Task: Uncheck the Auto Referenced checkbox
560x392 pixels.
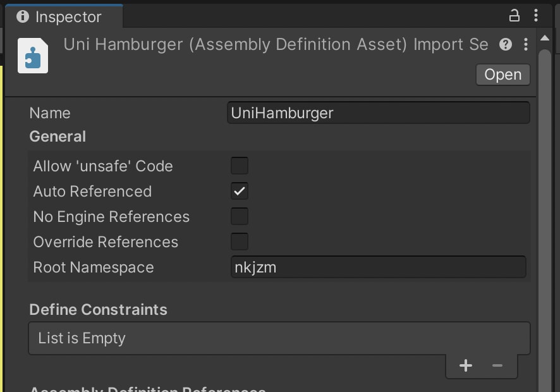Action: [240, 191]
